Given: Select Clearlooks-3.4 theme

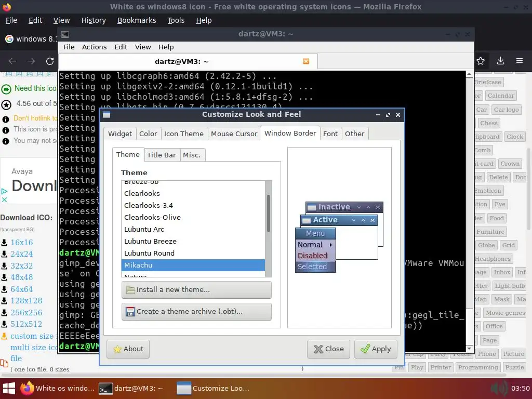Looking at the screenshot, I should [193, 205].
